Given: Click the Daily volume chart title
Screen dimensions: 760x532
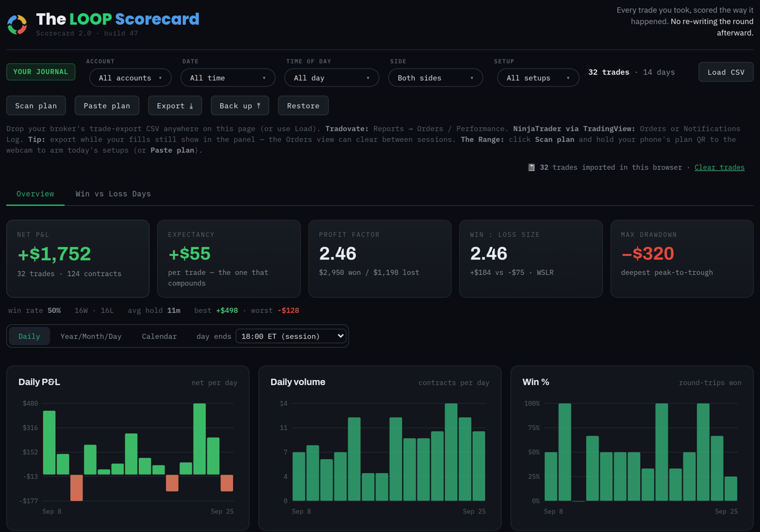Looking at the screenshot, I should pyautogui.click(x=298, y=382).
